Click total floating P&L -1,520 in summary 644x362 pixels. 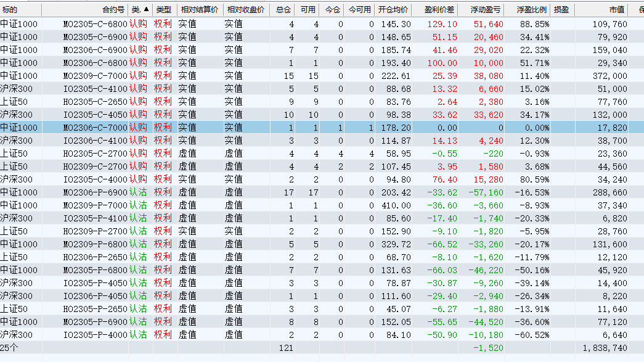(x=488, y=348)
